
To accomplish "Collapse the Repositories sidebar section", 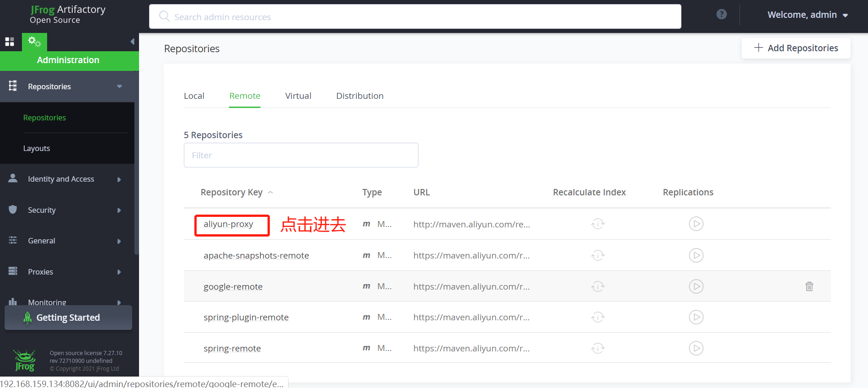I will point(119,86).
